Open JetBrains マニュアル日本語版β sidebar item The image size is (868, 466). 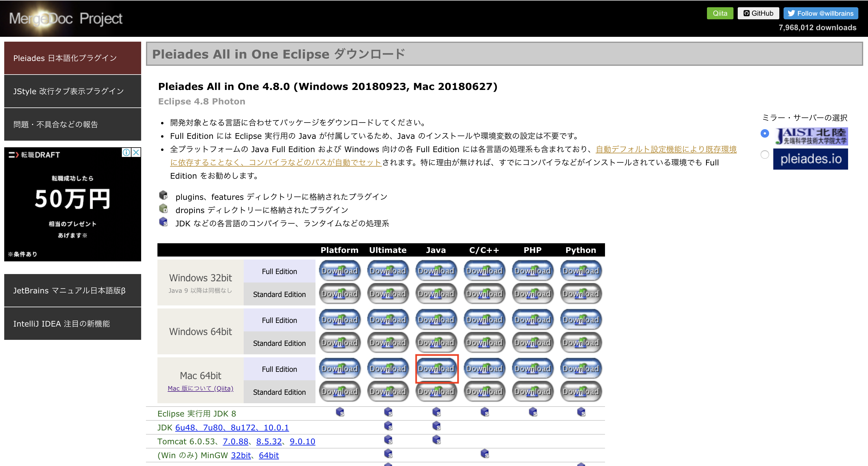pos(72,290)
